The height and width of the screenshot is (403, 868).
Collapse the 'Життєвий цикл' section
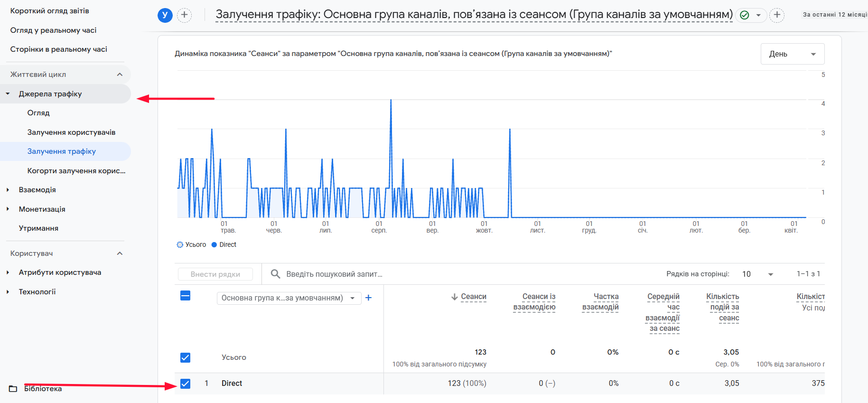coord(120,75)
